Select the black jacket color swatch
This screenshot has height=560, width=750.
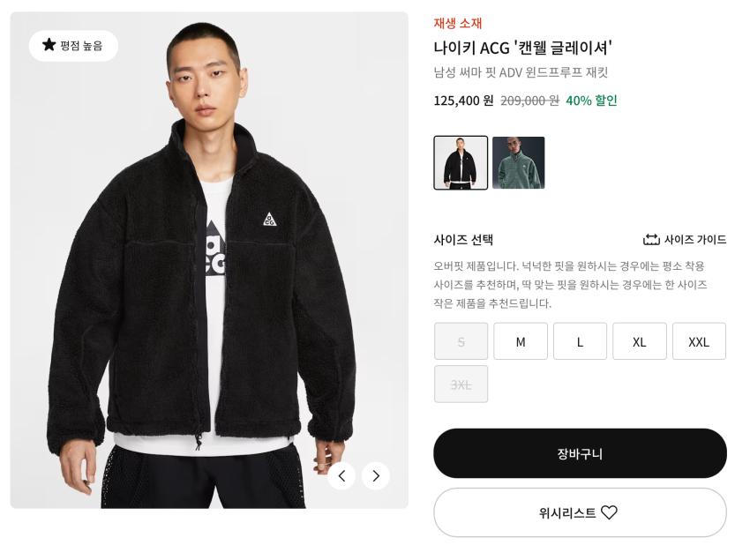click(x=461, y=163)
